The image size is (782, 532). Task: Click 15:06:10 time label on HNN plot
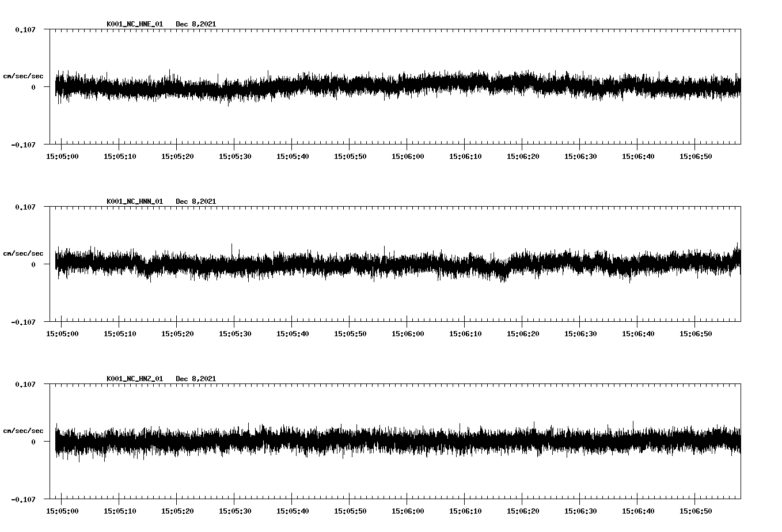(465, 334)
